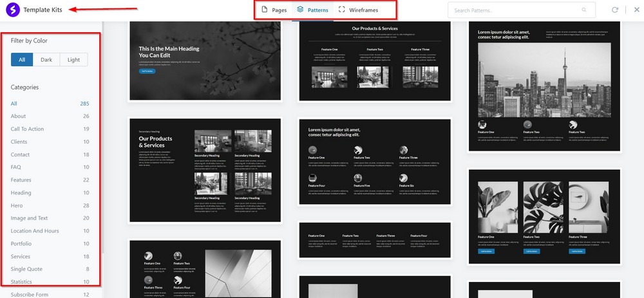This screenshot has height=298, width=644.
Task: Switch to the Pages tab
Action: point(274,10)
